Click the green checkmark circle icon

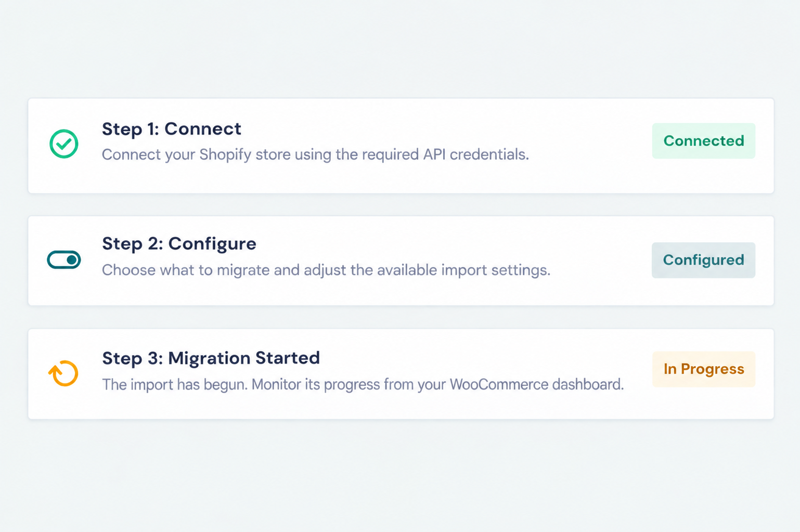click(64, 144)
